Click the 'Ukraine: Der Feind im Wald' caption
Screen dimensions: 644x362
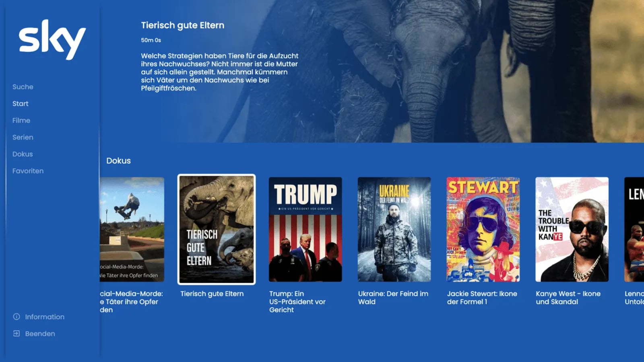coord(393,298)
